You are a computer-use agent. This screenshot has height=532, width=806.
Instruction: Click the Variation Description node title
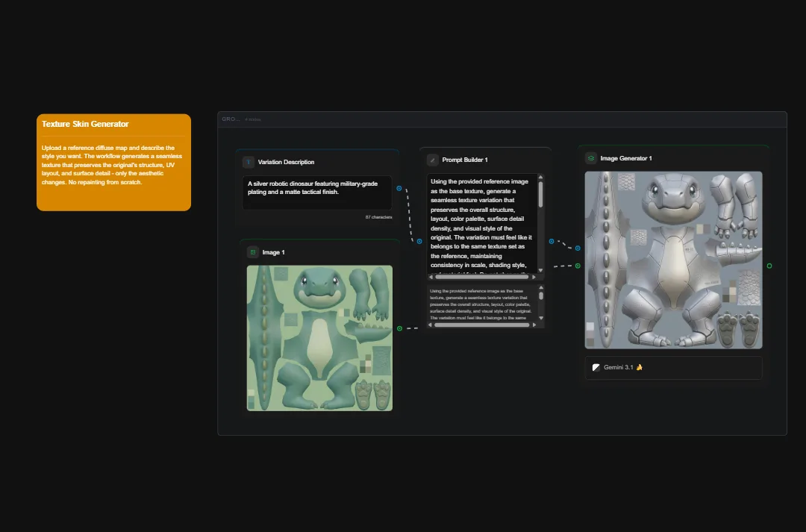pos(286,162)
